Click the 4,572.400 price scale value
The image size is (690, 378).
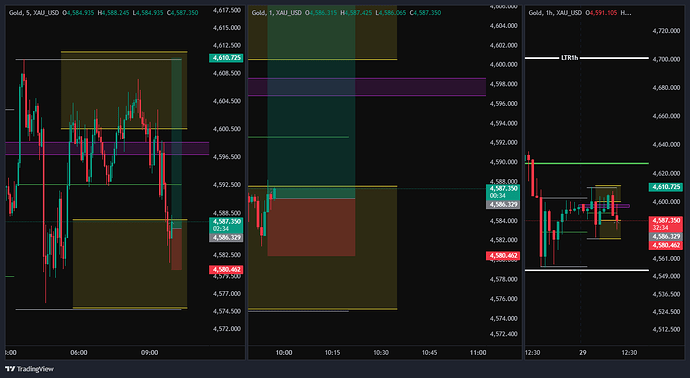[503, 334]
